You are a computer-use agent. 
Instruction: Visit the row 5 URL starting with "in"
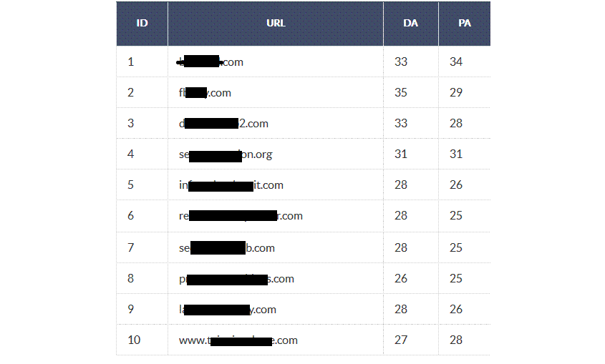pos(231,185)
